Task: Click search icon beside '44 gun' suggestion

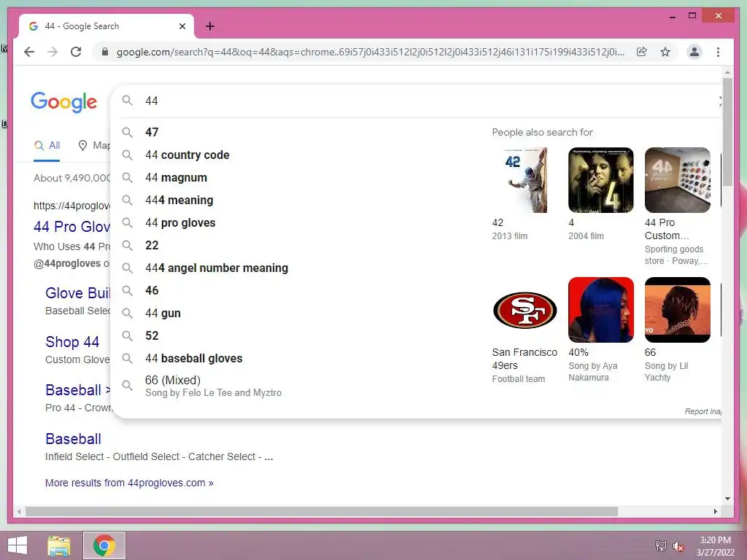Action: point(127,313)
